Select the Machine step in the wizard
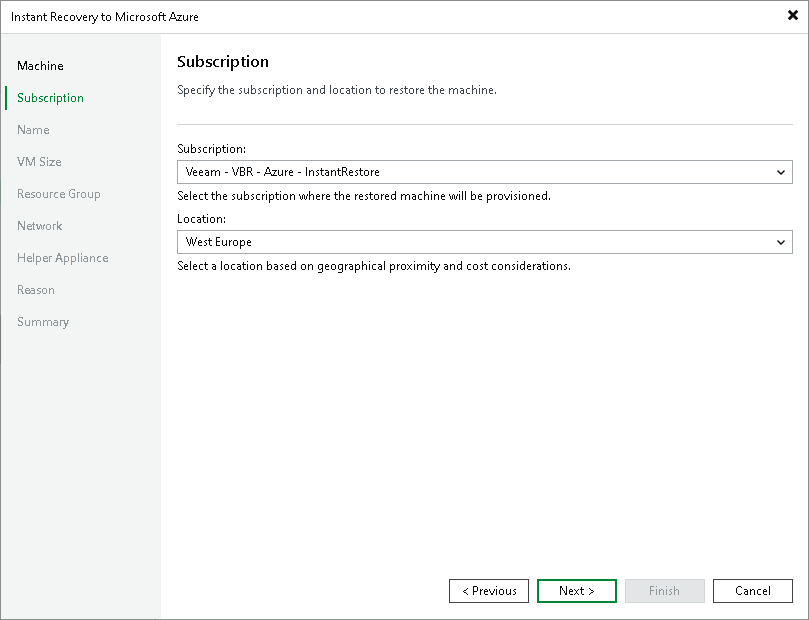The height and width of the screenshot is (620, 809). click(x=40, y=65)
